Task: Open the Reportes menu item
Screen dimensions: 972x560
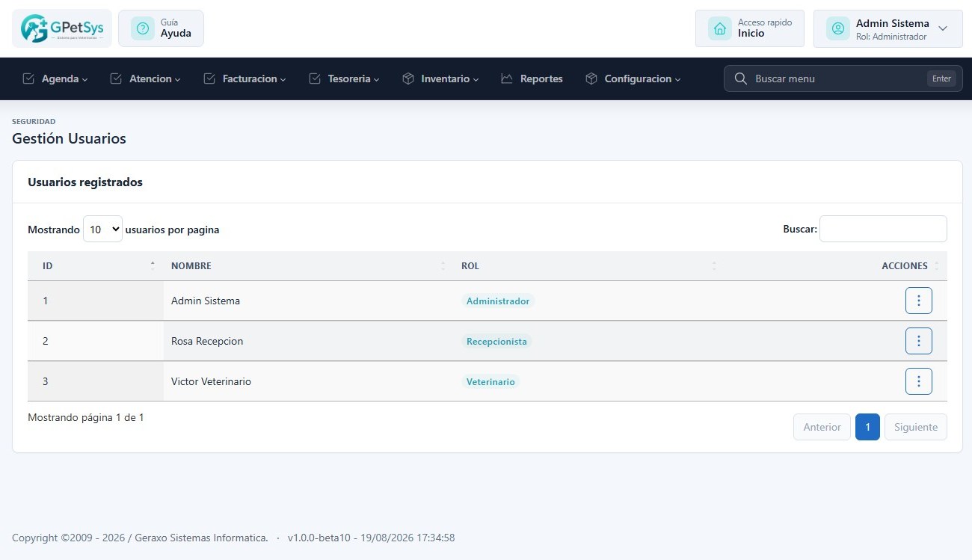Action: [532, 79]
